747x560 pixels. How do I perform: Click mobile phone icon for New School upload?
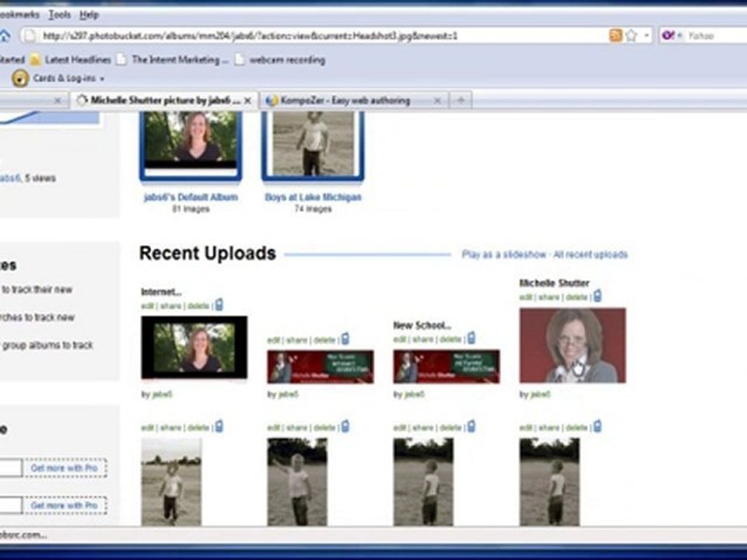click(472, 338)
